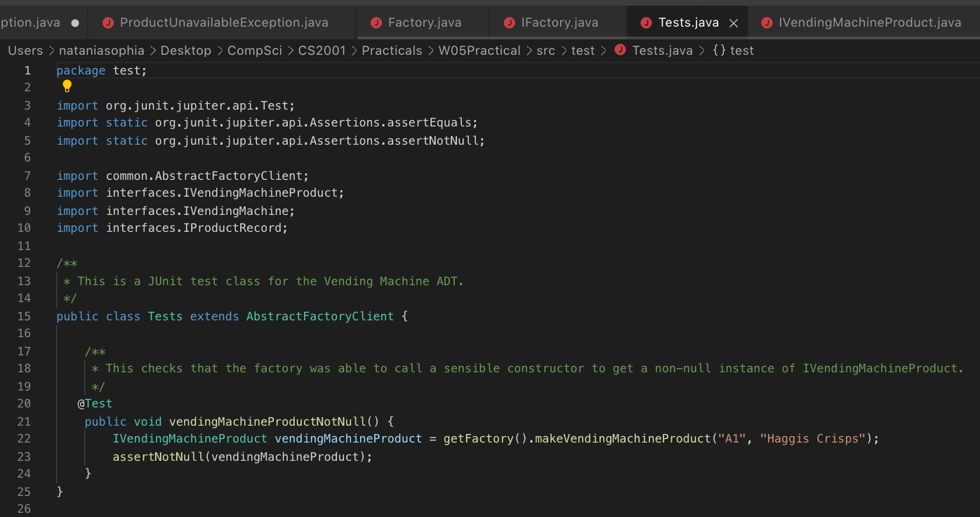Viewport: 980px width, 517px height.
Task: Click the Java icon on the IFactory.java tab
Action: coord(510,23)
